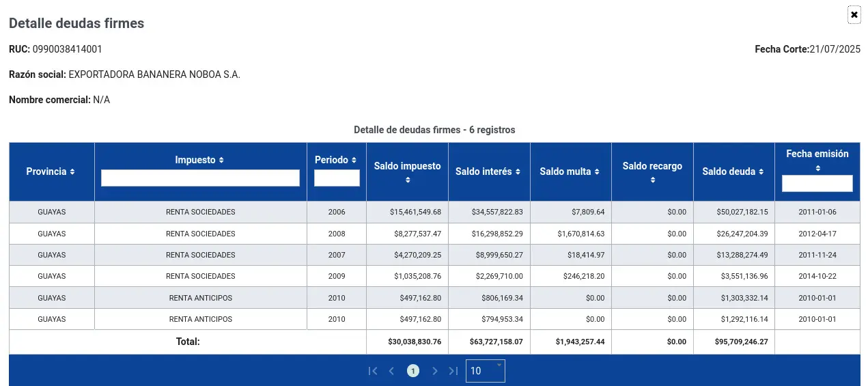Click total saldo multa $1,943,257.44
The image size is (868, 386).
(x=570, y=342)
